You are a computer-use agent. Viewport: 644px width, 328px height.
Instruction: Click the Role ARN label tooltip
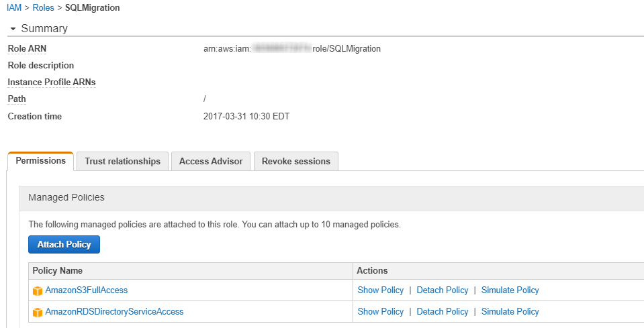pyautogui.click(x=27, y=48)
